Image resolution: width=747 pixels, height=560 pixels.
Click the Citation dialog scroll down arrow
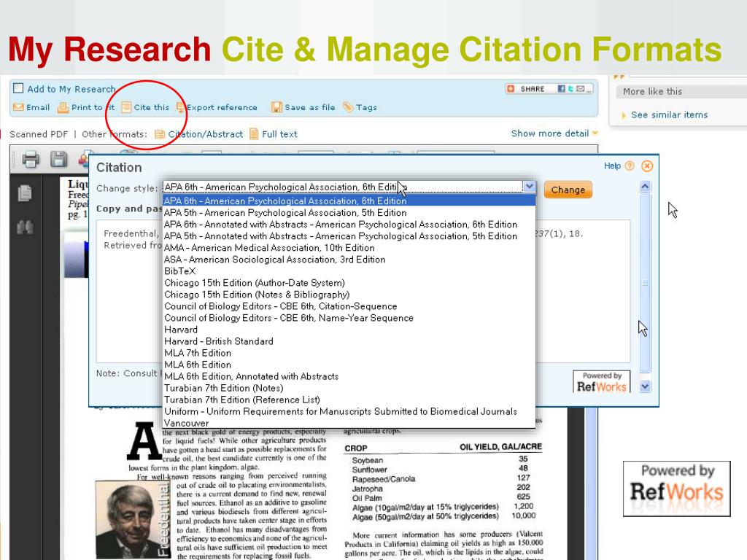pyautogui.click(x=645, y=386)
